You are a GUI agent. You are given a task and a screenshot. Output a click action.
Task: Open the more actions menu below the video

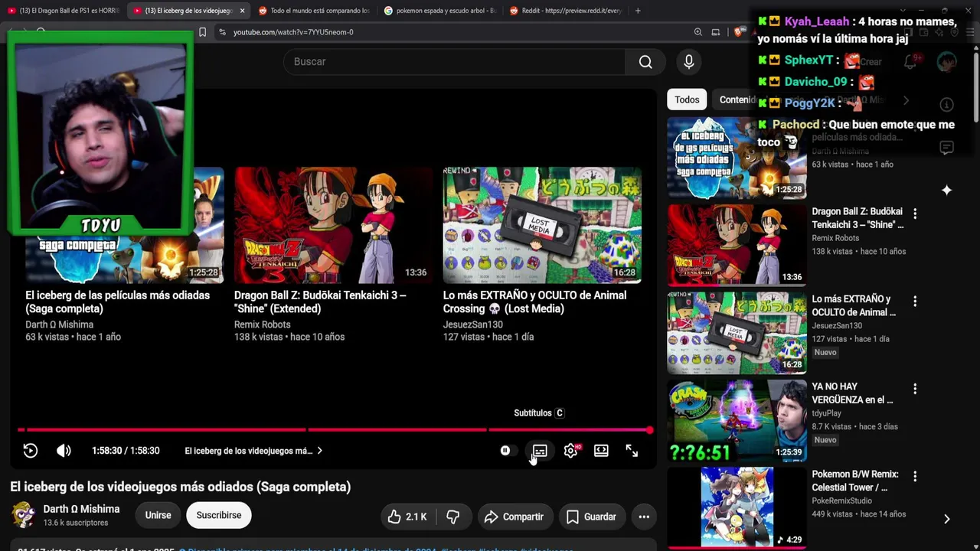click(644, 517)
